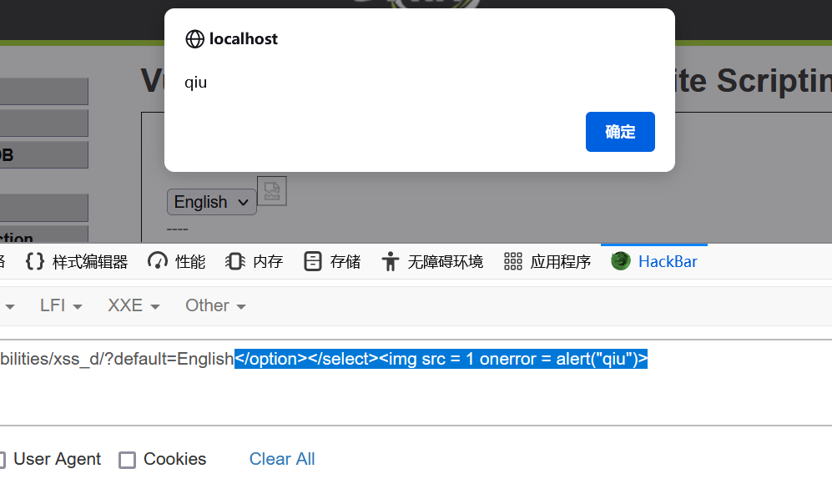Viewport: 832px width, 504px height.
Task: Open the Accessibility (无障碍环境) person icon
Action: point(390,260)
